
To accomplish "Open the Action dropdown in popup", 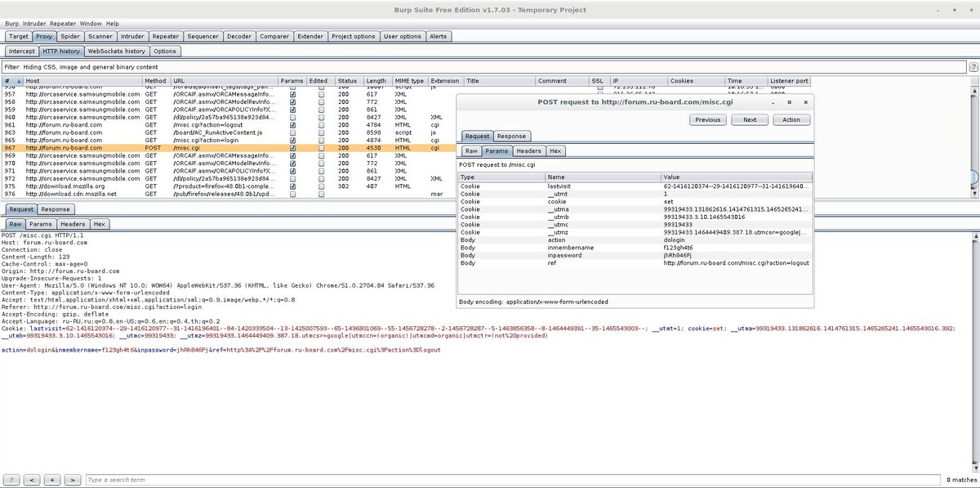I will click(791, 119).
